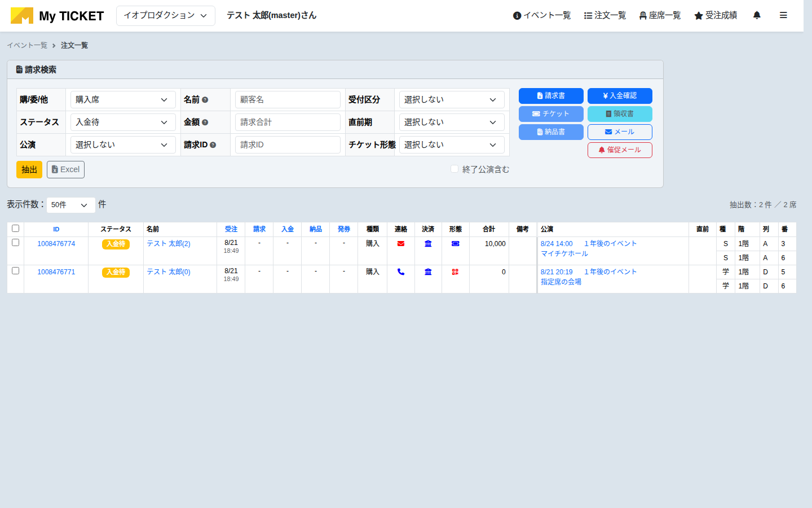
Task: Click 指定席の会場 venue link
Action: (x=561, y=282)
